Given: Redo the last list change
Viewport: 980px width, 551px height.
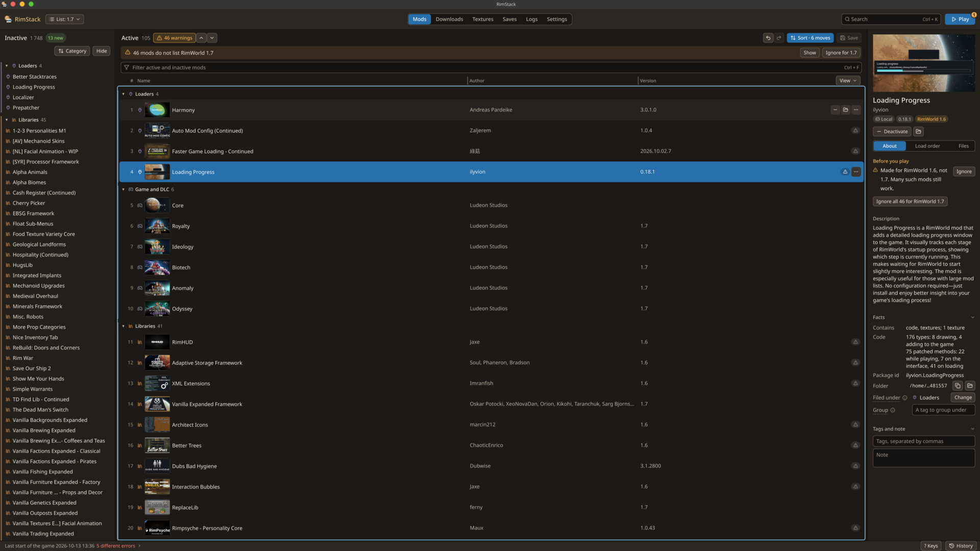Looking at the screenshot, I should click(x=779, y=38).
